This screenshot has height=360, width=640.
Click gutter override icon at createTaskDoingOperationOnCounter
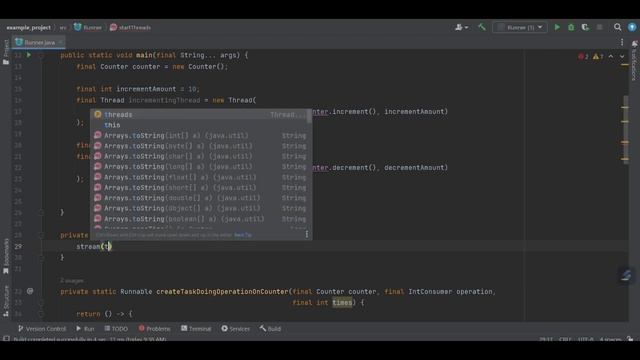point(30,291)
